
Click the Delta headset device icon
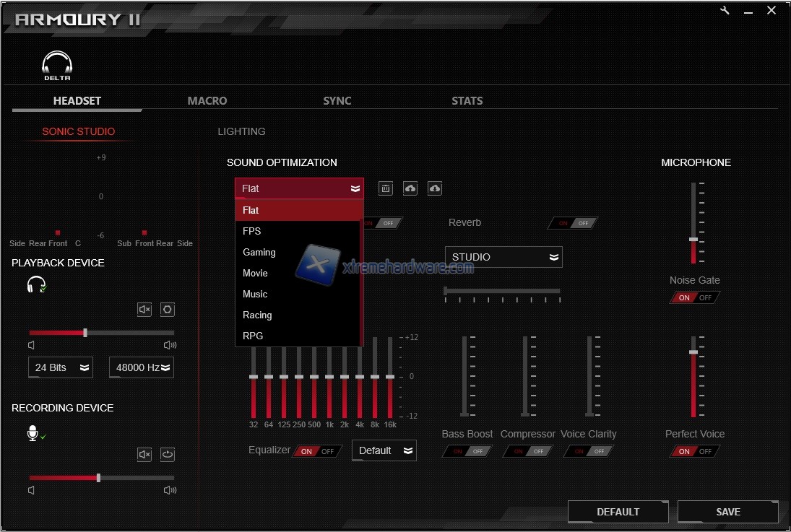(56, 65)
